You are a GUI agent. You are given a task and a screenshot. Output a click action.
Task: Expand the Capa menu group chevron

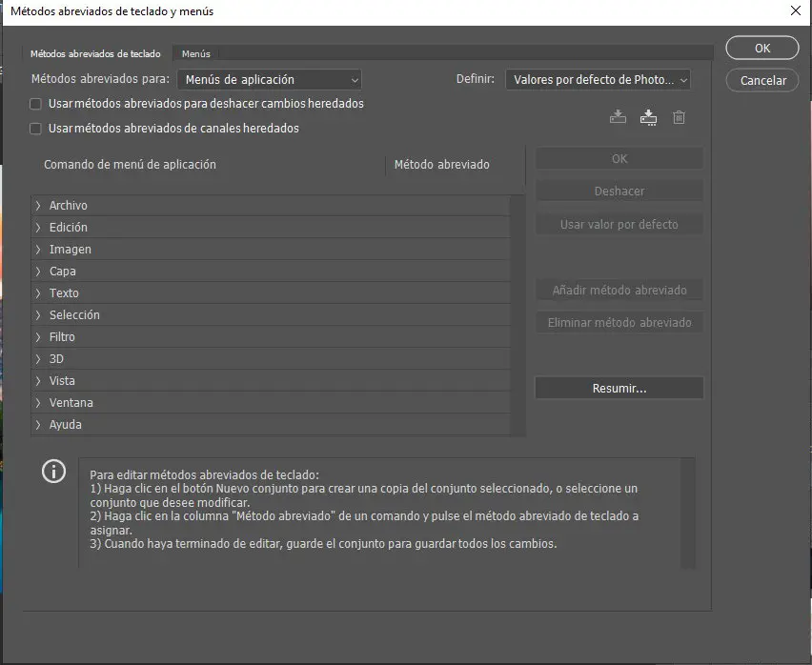click(38, 272)
